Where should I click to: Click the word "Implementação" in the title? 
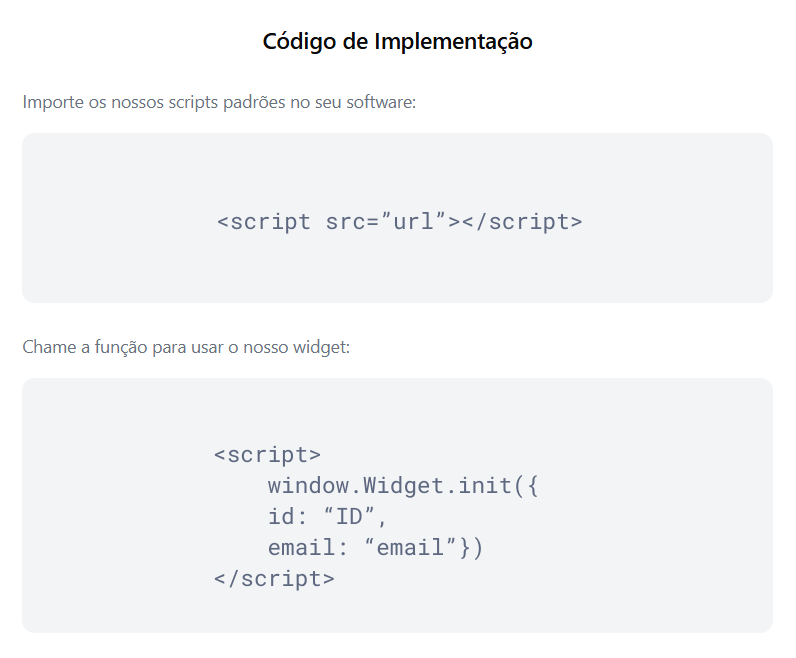coord(453,42)
